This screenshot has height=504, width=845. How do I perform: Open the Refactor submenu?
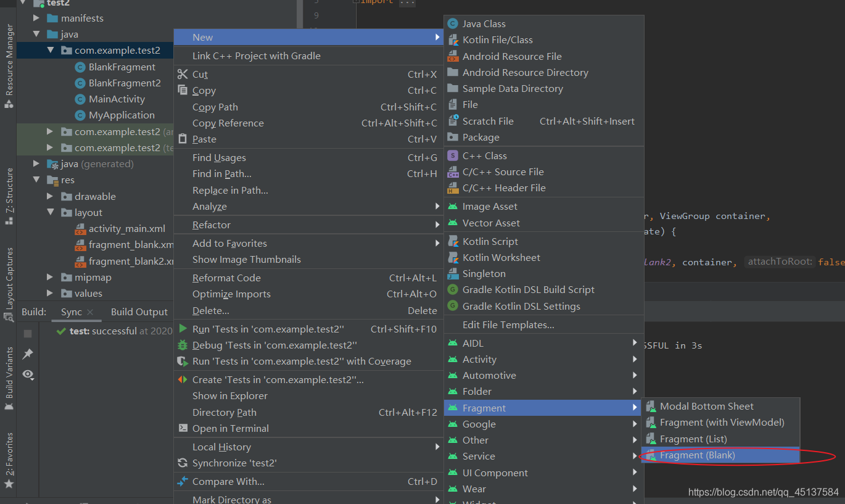[x=308, y=225]
